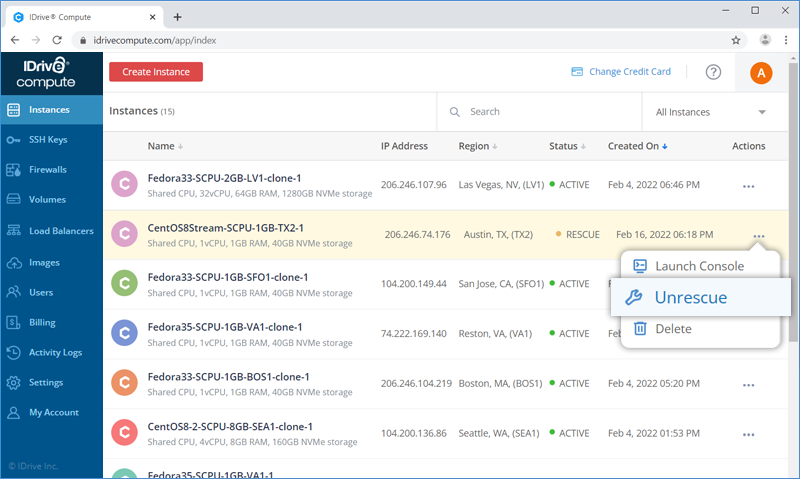Click date Feb 16, 2022 06:18 PM

(x=664, y=235)
